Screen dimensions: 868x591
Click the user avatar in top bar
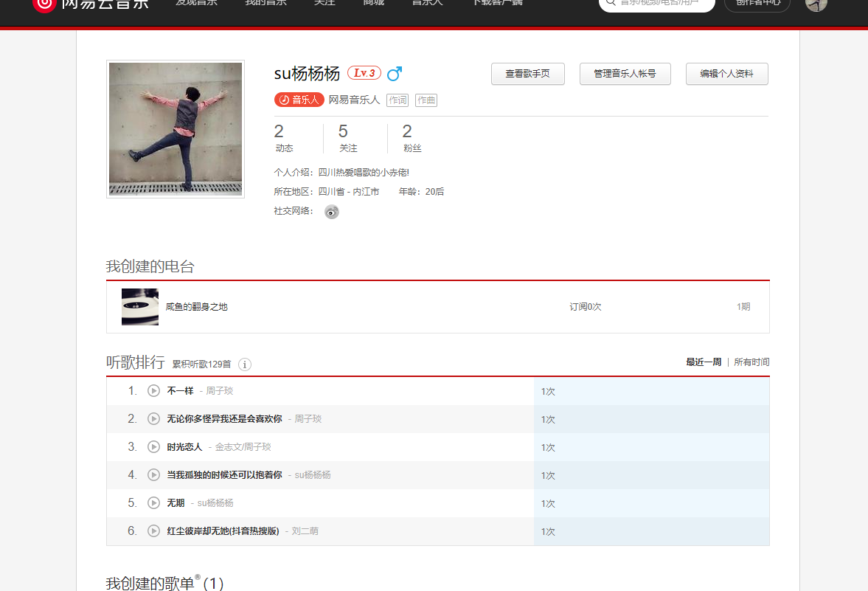pos(816,5)
